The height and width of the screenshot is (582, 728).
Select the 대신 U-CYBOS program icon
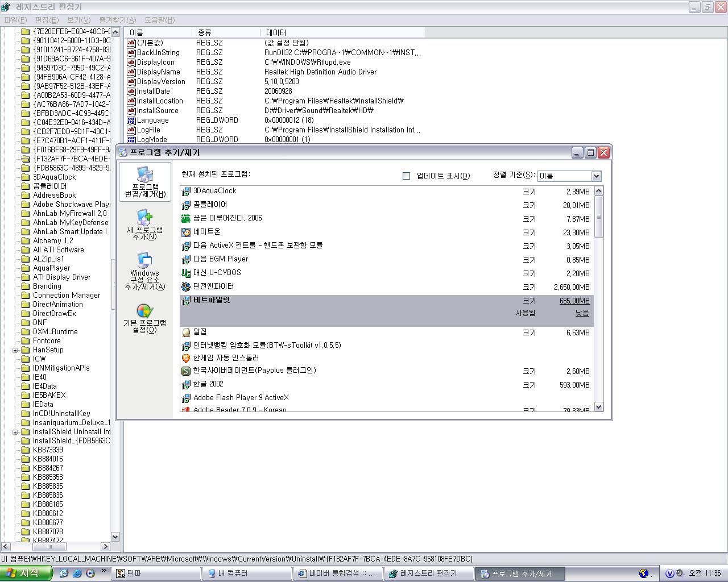click(x=186, y=273)
